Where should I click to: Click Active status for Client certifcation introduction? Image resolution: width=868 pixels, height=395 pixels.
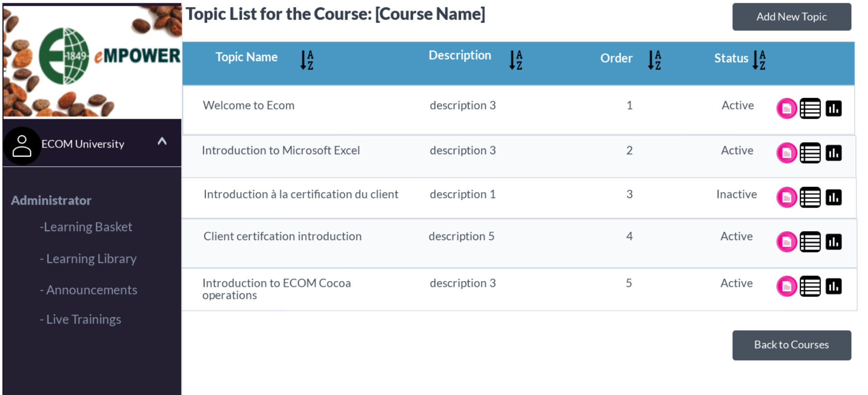point(736,236)
